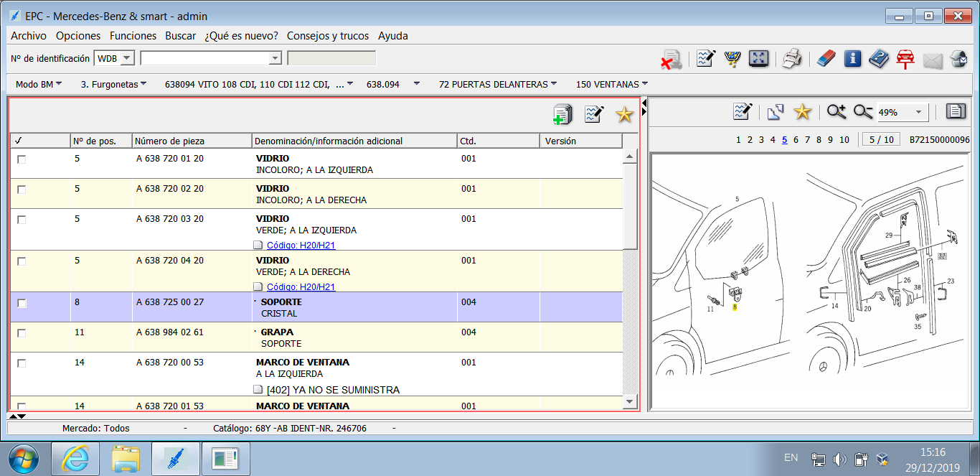Screen dimensions: 980x476
Task: Go to diagram page 4
Action: 773,140
